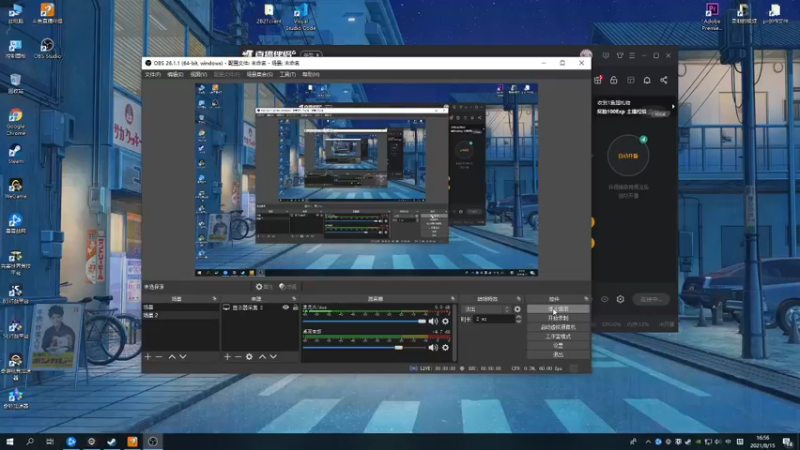Select scene 2 in the scenes list
The width and height of the screenshot is (800, 450).
(181, 315)
